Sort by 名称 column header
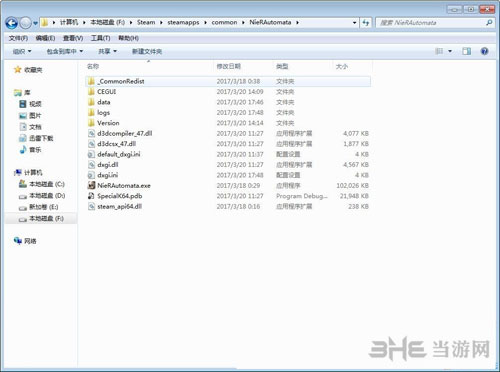The width and height of the screenshot is (500, 372). (93, 66)
